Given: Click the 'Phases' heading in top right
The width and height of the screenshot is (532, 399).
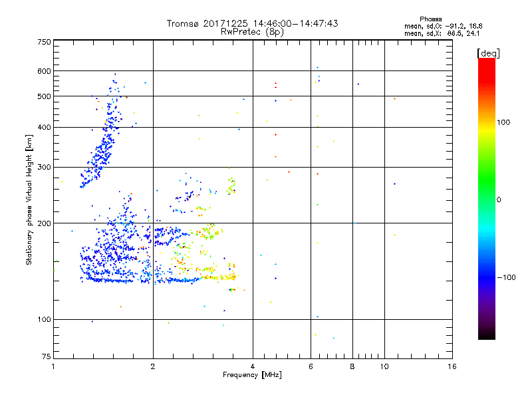Looking at the screenshot, I should pyautogui.click(x=430, y=19).
